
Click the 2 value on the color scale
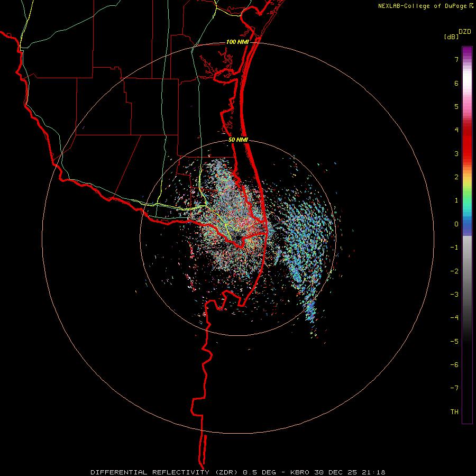456,177
